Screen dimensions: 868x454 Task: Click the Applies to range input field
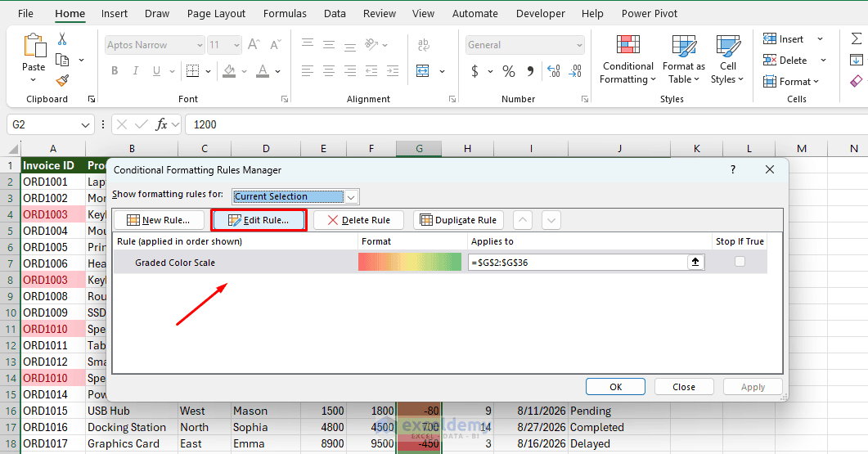click(x=578, y=262)
